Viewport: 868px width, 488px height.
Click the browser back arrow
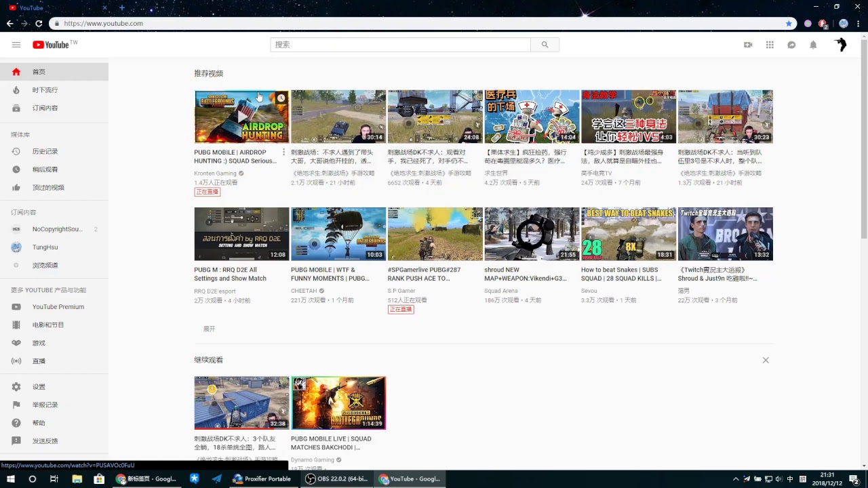pyautogui.click(x=10, y=23)
